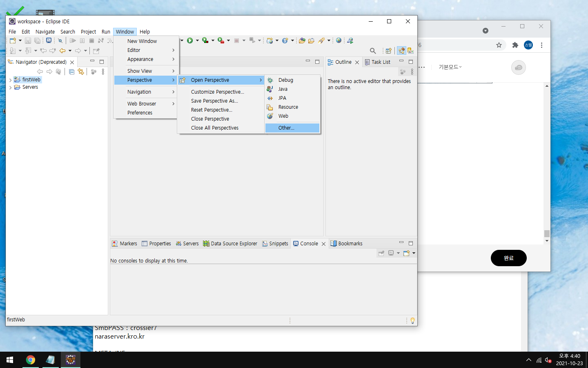Click the Open Type folder icon
Screen dimensions: 588x368
(302, 40)
